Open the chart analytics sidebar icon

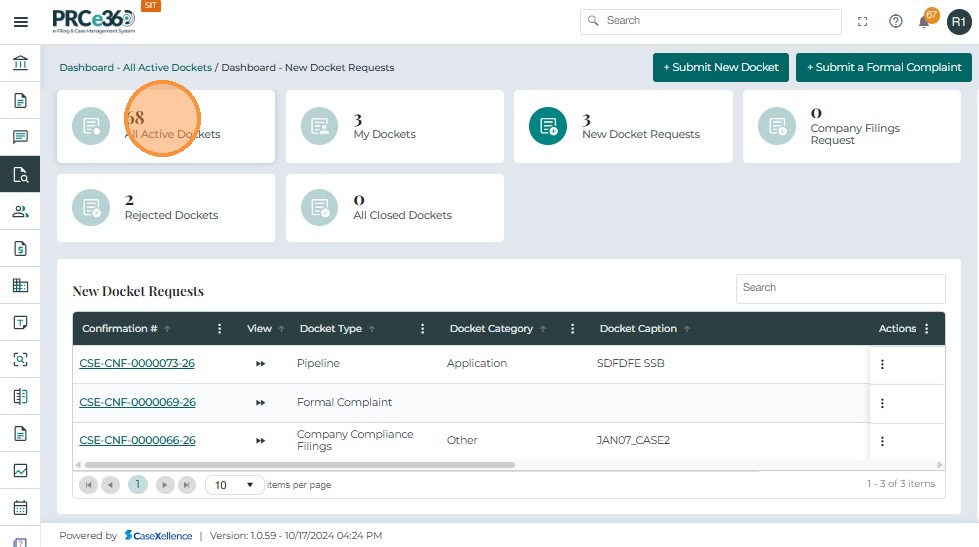pos(20,470)
